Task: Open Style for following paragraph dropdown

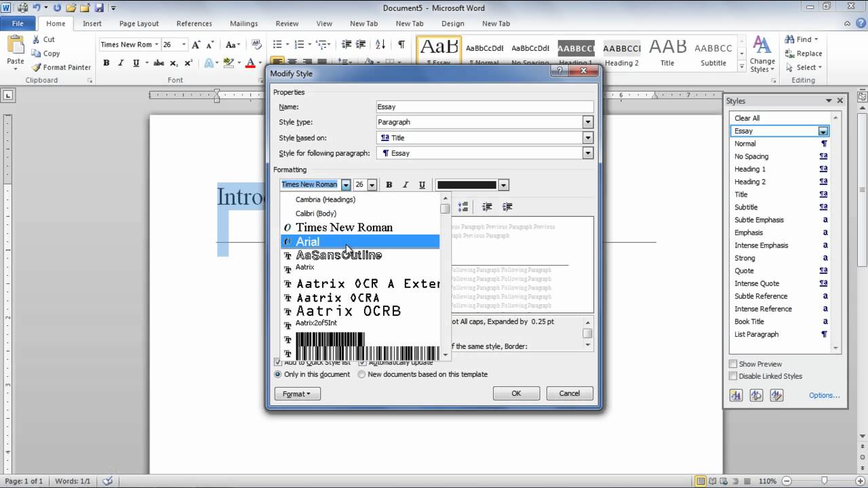Action: click(x=588, y=153)
